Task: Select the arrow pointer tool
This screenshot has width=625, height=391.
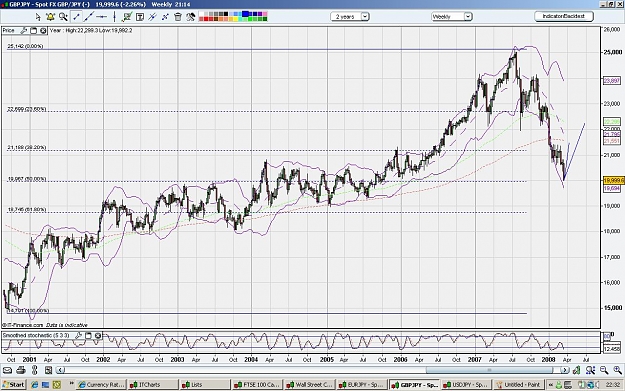Action: [x=38, y=17]
